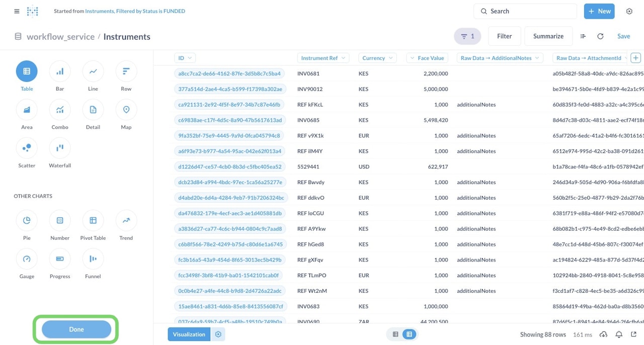This screenshot has height=345, width=644.
Task: Choose the Line chart type
Action: 93,71
